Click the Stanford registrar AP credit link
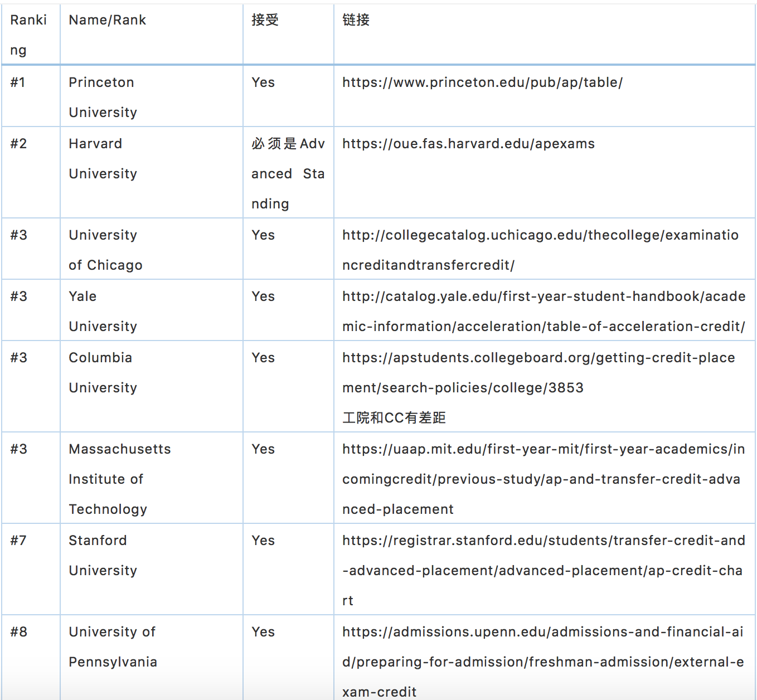The image size is (757, 700). point(544,541)
